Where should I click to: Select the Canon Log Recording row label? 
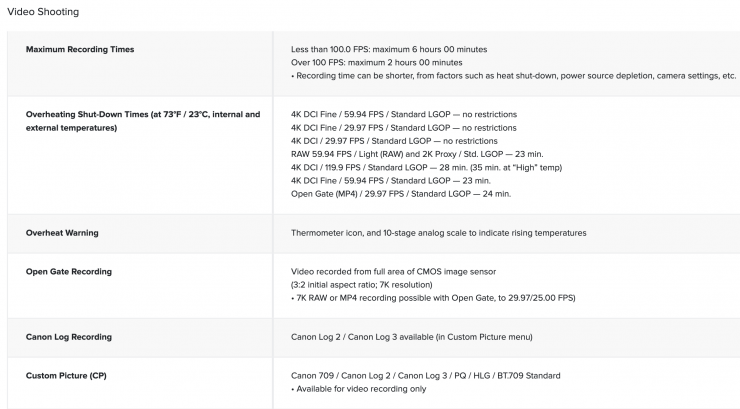pos(69,336)
